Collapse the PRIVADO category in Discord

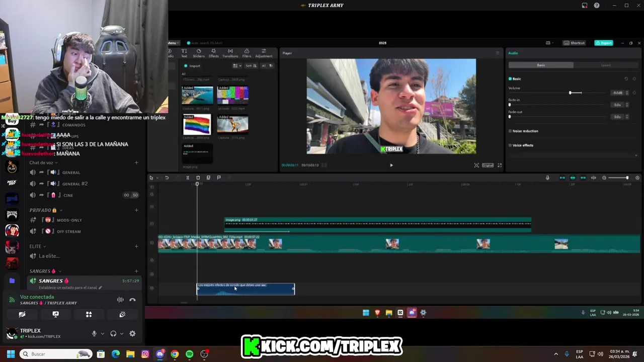coord(45,210)
